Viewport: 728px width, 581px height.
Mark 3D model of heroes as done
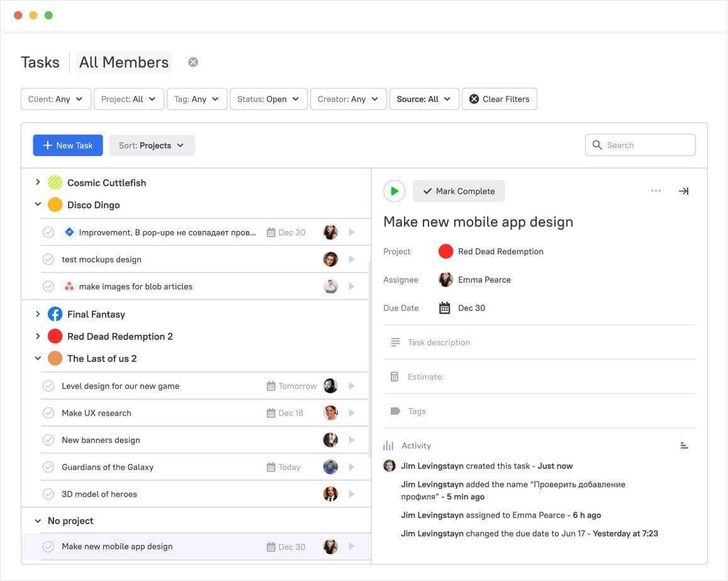point(48,494)
